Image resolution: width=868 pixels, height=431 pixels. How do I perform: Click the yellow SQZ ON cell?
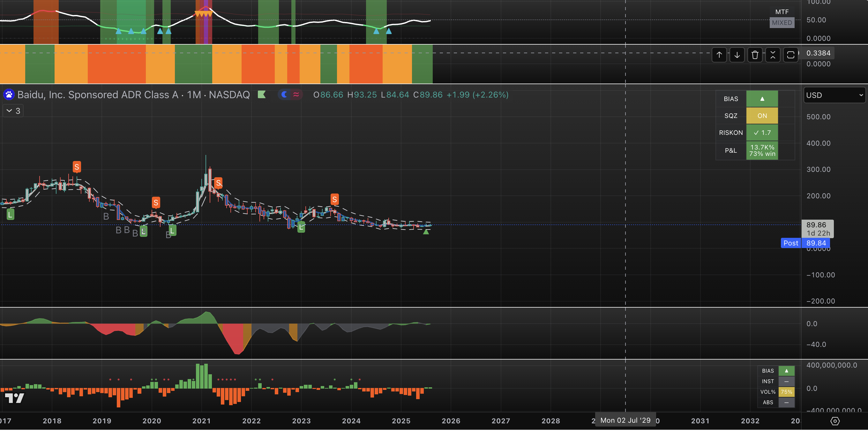coord(762,116)
